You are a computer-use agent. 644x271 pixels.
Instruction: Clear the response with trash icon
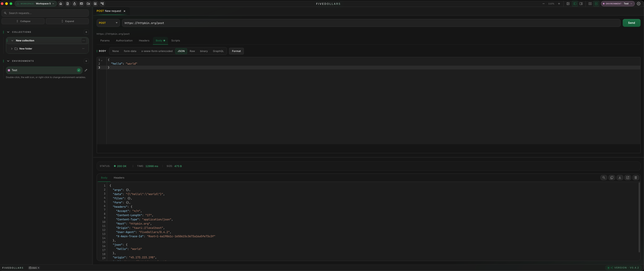(636, 178)
